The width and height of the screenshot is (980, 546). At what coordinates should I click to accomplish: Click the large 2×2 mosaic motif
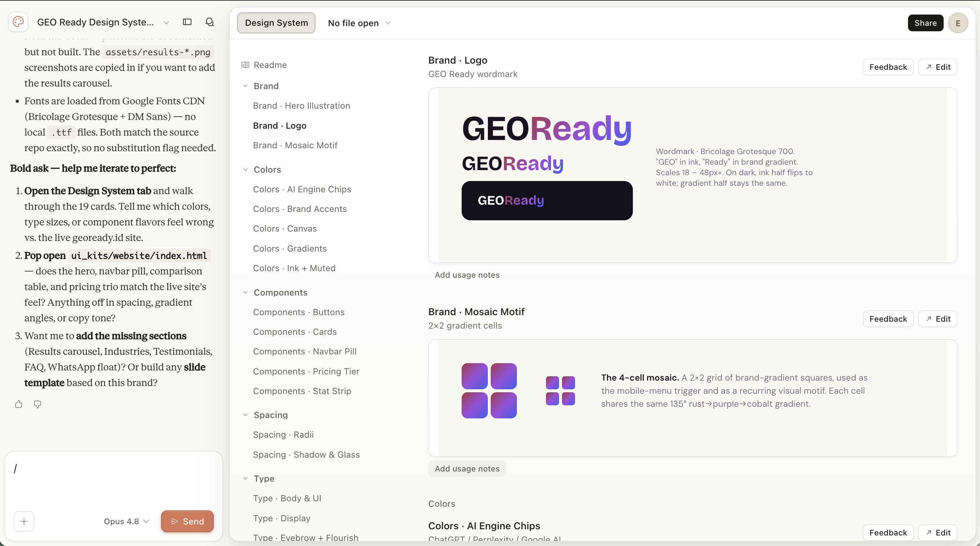(489, 391)
